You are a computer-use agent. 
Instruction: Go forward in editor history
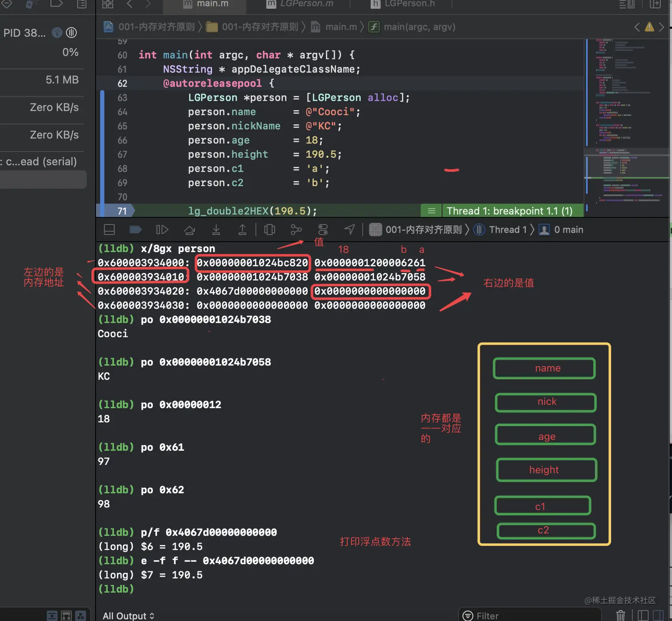pyautogui.click(x=148, y=4)
